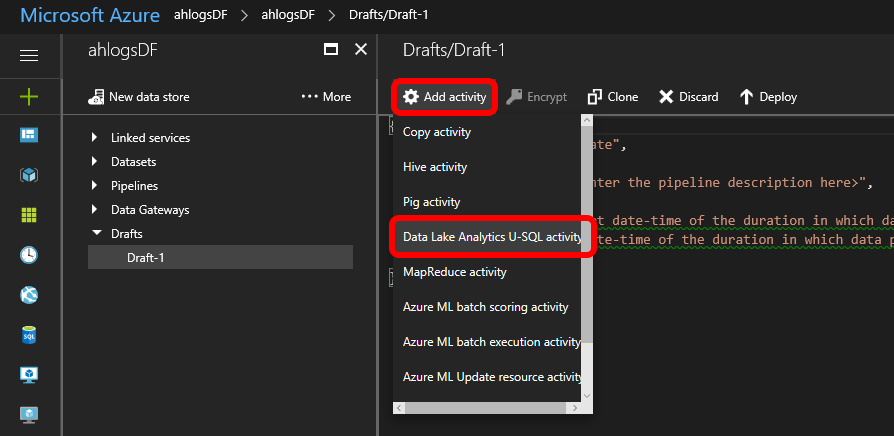
Task: Open the More ellipsis menu
Action: pyautogui.click(x=326, y=97)
